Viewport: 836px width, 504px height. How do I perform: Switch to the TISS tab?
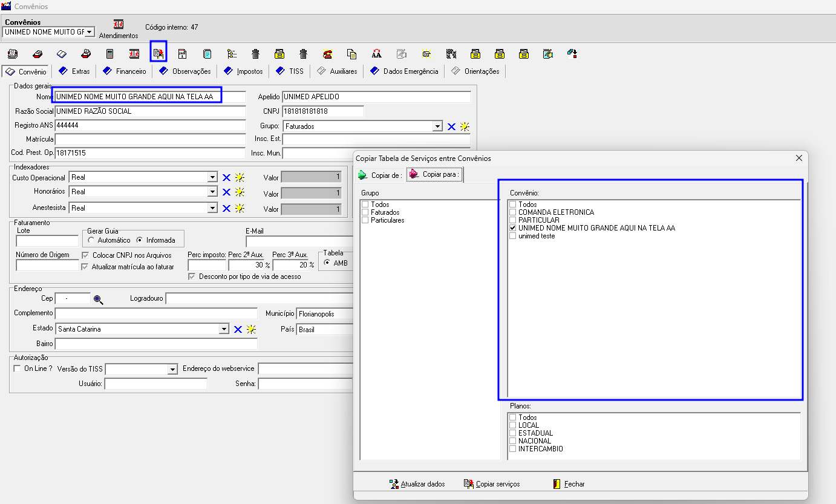(290, 71)
